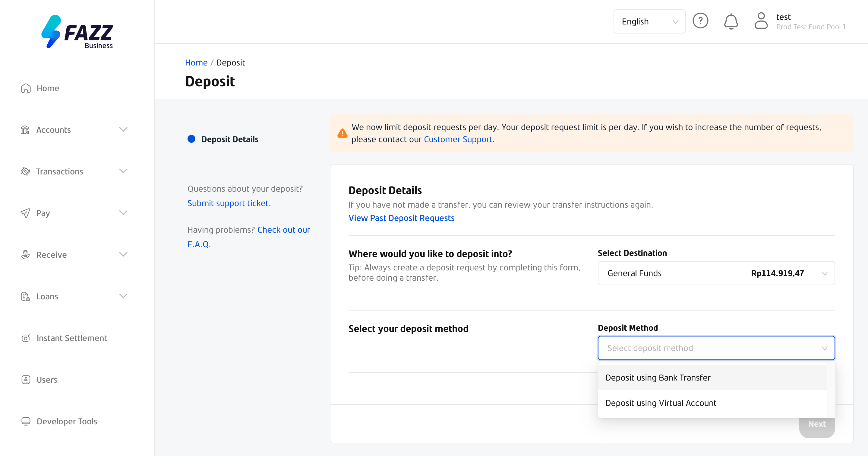This screenshot has width=868, height=456.
Task: Click the orange warning triangle icon
Action: point(342,133)
